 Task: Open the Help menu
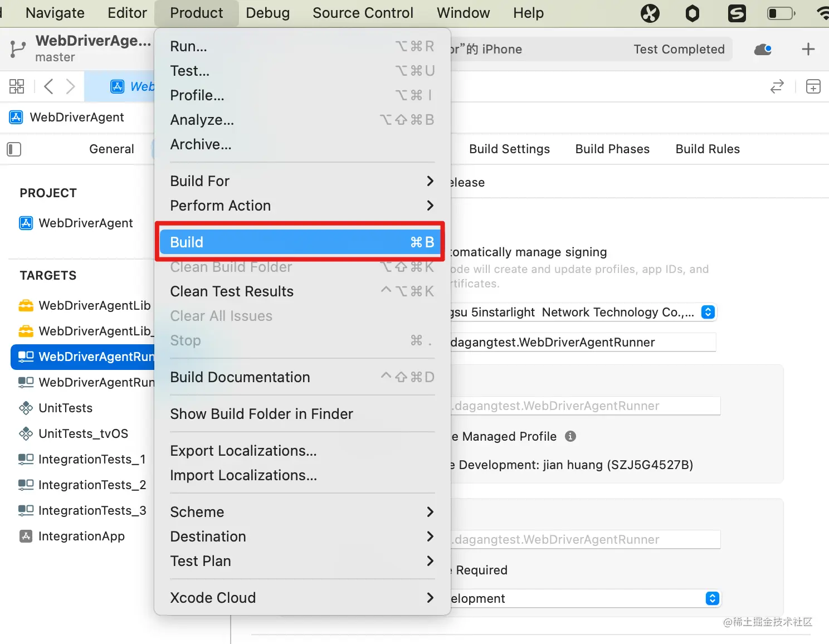point(528,13)
